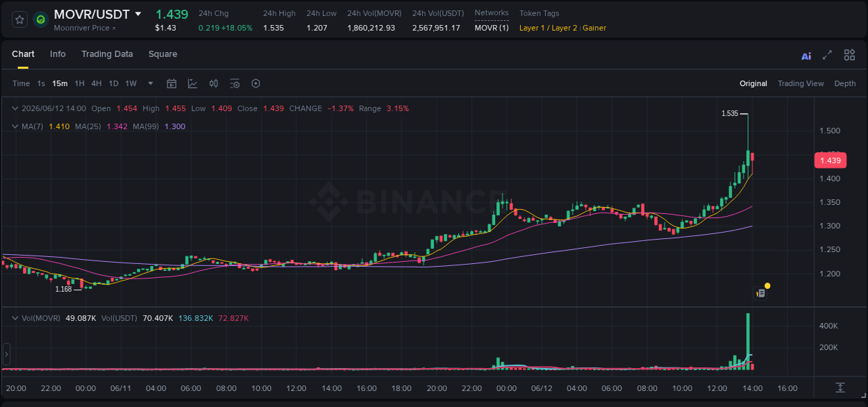Select the 1W interval
The width and height of the screenshot is (868, 407).
(131, 83)
